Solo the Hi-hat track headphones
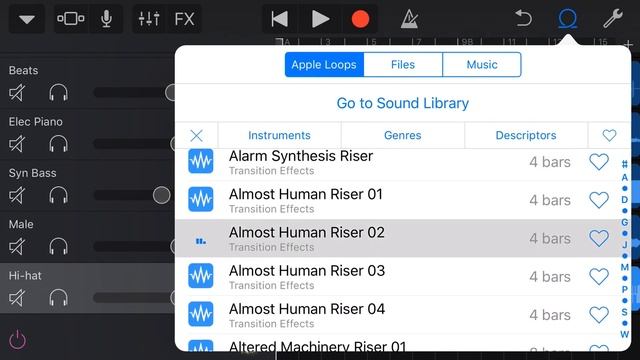Viewport: 640px width, 360px height. (x=58, y=298)
